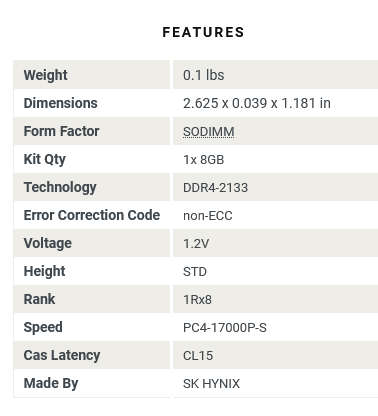
Task: Click the CL15 Cas Latency value
Action: (198, 356)
